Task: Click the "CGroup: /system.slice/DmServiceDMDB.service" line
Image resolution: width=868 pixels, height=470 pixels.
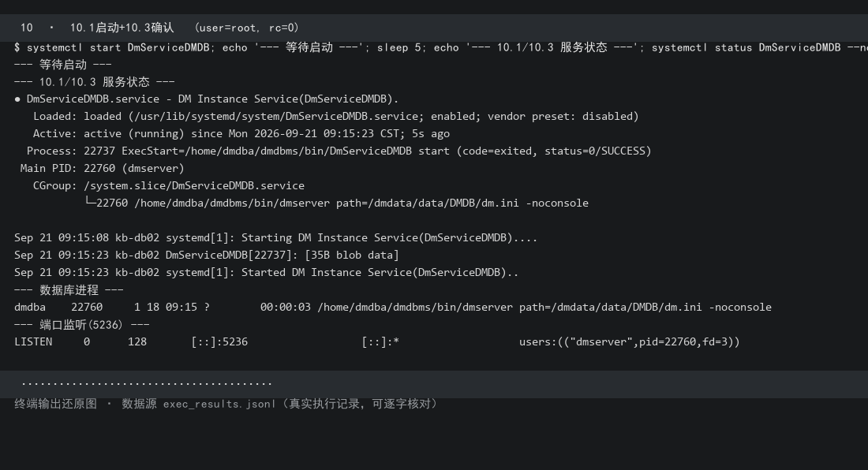Action: point(169,186)
